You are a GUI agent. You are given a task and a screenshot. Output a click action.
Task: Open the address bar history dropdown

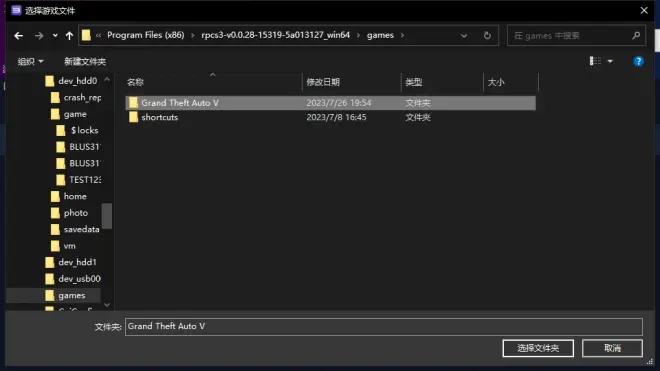pos(464,36)
